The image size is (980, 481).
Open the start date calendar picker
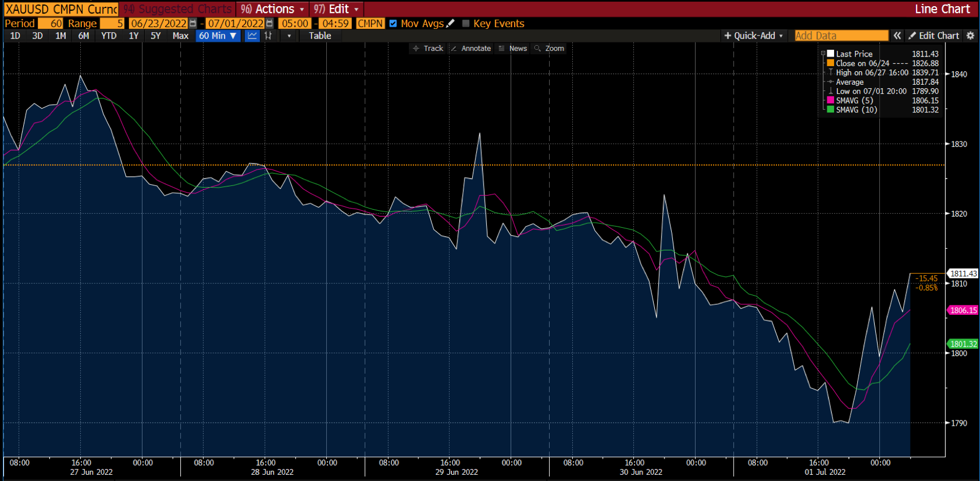coord(193,23)
